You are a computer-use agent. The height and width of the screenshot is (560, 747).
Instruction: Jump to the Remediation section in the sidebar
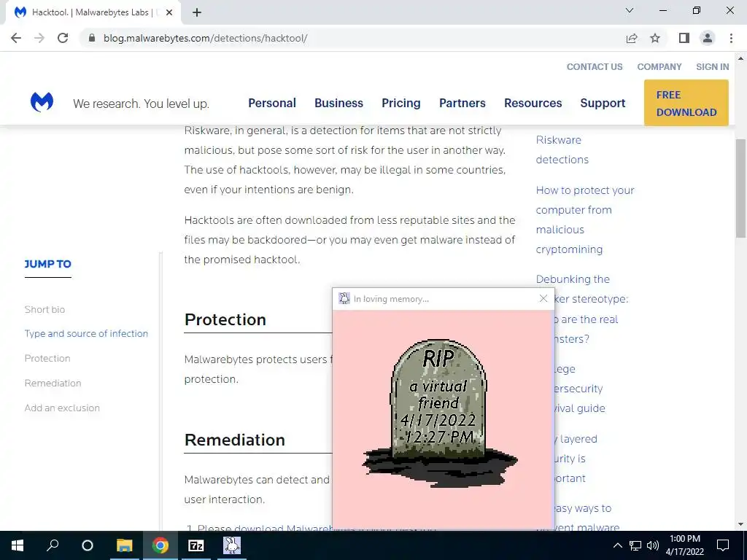click(x=53, y=384)
